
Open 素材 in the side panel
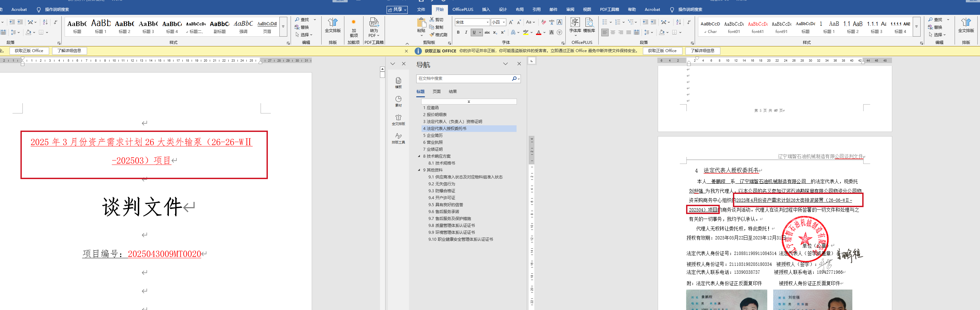(x=398, y=101)
